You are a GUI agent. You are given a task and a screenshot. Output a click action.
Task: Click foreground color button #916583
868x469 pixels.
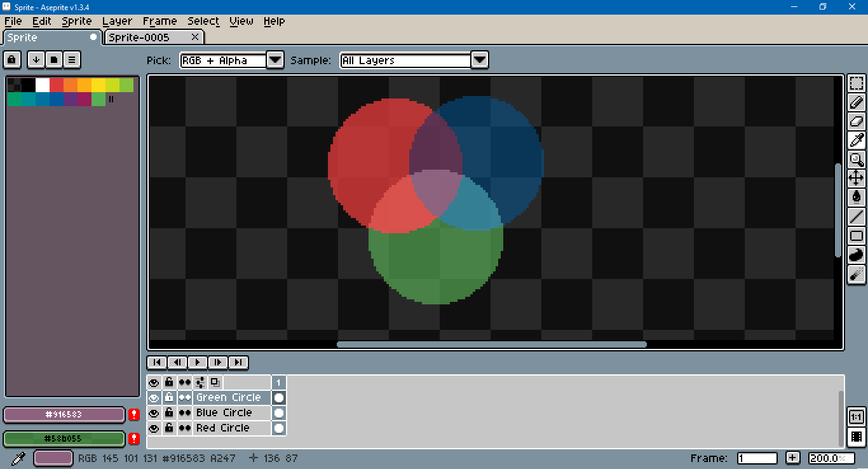point(64,415)
